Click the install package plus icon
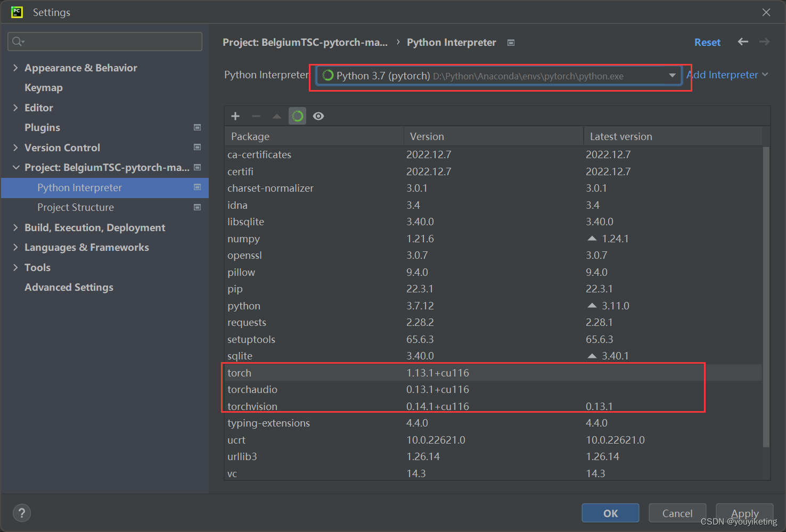 point(235,116)
